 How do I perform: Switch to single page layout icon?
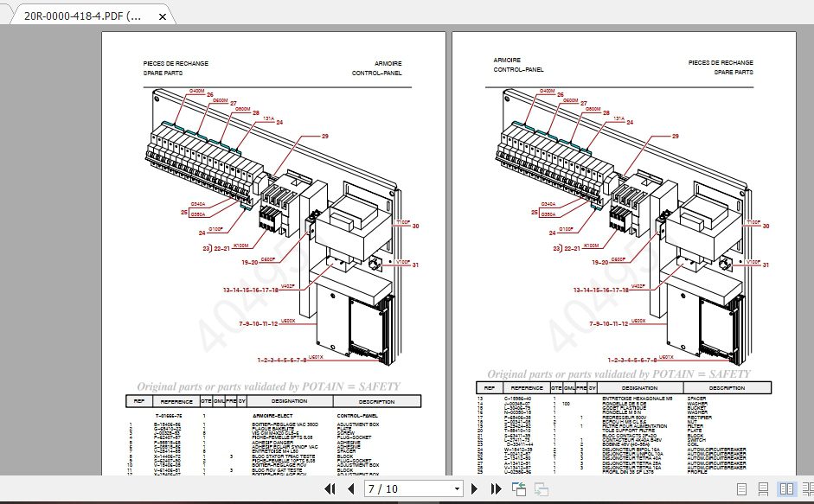click(x=741, y=489)
